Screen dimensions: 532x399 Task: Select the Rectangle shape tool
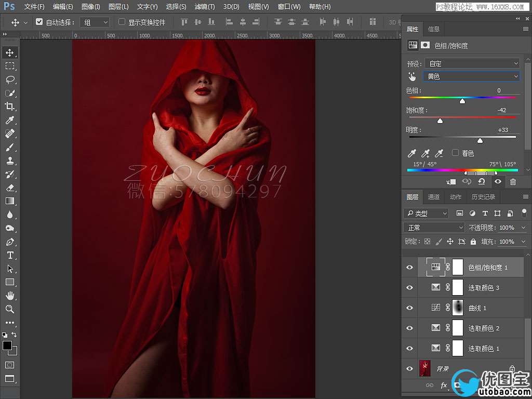(10, 282)
